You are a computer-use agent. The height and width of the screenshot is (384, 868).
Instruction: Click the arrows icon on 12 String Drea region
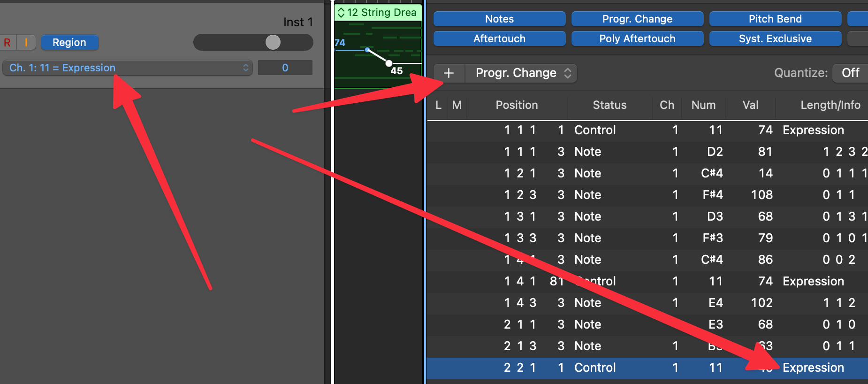(341, 13)
